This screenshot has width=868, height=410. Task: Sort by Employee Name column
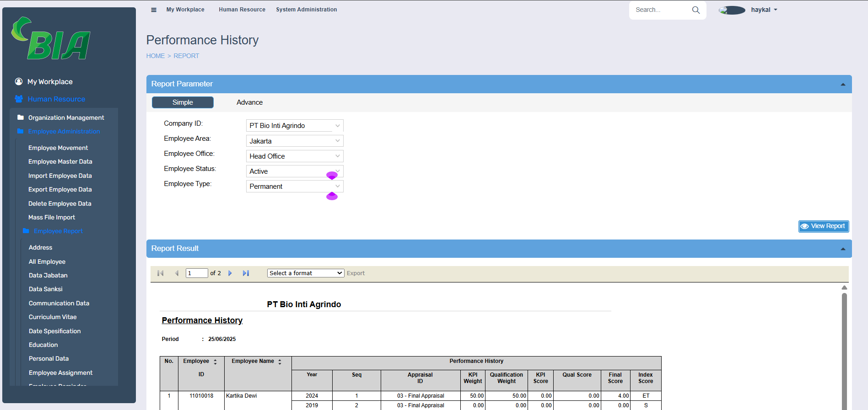280,362
